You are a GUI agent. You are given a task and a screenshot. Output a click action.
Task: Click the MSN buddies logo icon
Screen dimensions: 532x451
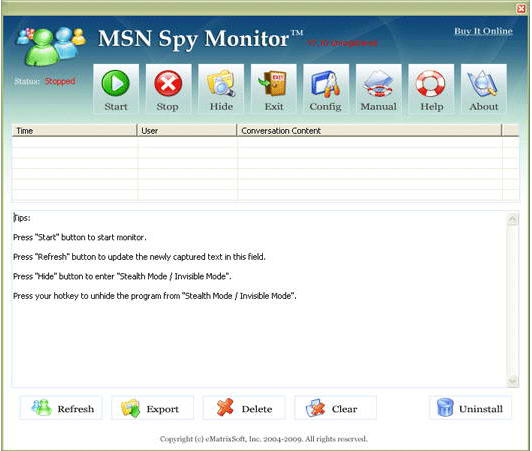click(51, 47)
